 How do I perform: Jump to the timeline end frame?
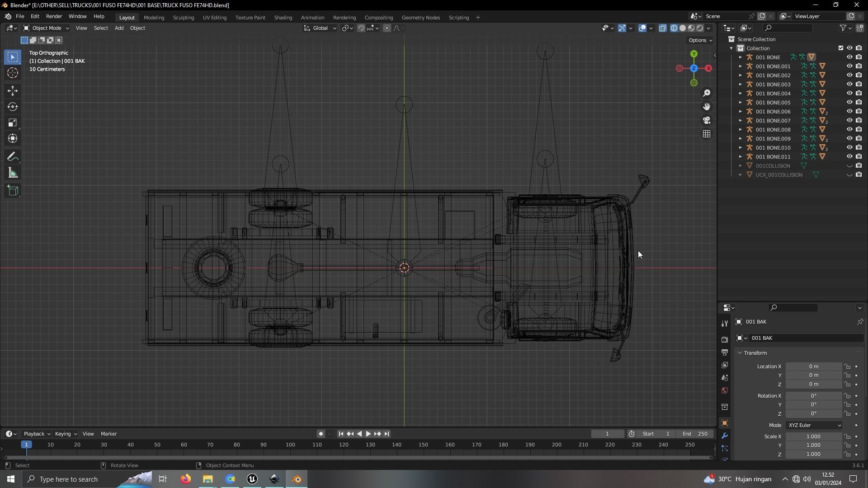[x=387, y=434]
